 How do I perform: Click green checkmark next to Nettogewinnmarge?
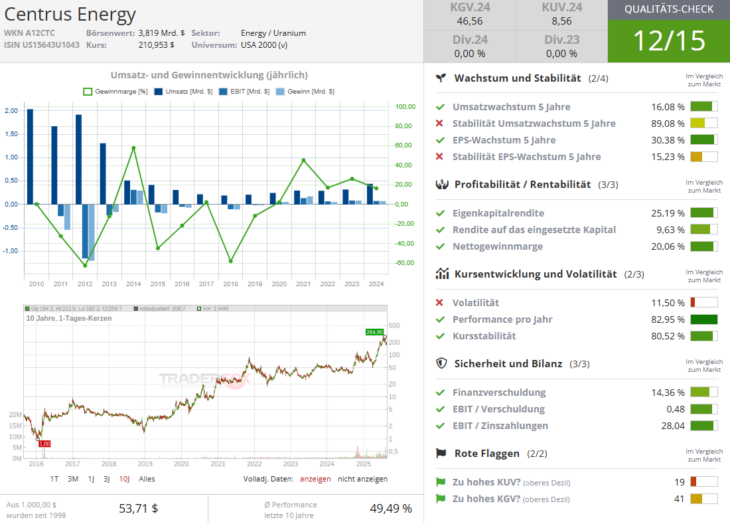[x=440, y=246]
